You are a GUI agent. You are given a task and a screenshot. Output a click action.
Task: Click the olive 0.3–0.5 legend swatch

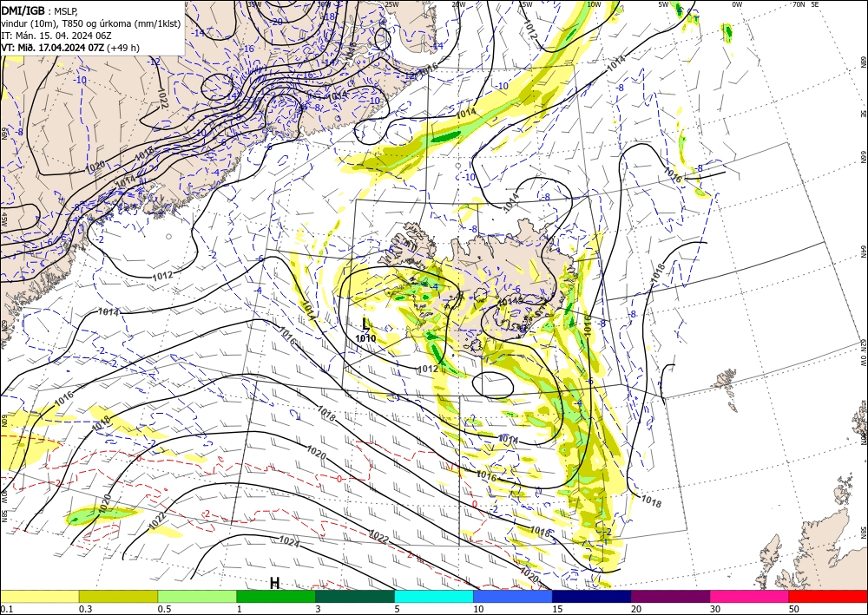pyautogui.click(x=118, y=596)
